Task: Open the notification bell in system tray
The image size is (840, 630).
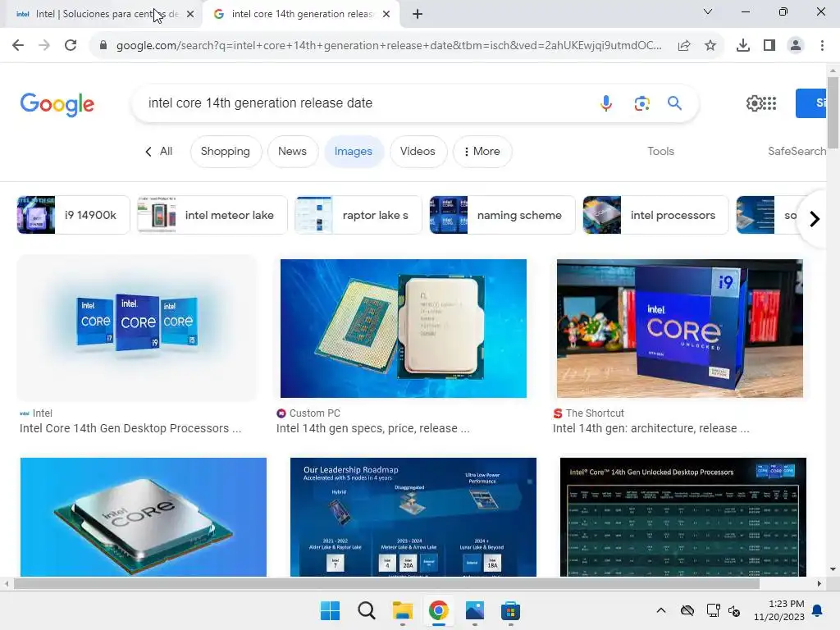Action: (818, 610)
